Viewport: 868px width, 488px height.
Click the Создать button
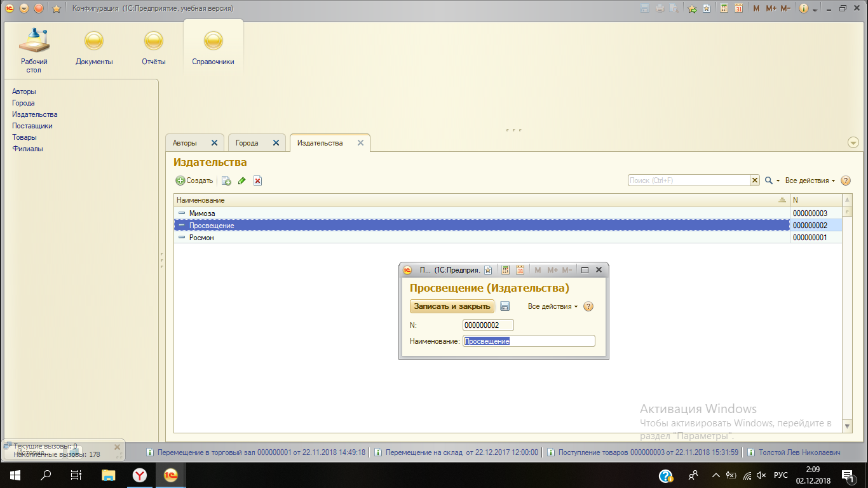pos(194,180)
